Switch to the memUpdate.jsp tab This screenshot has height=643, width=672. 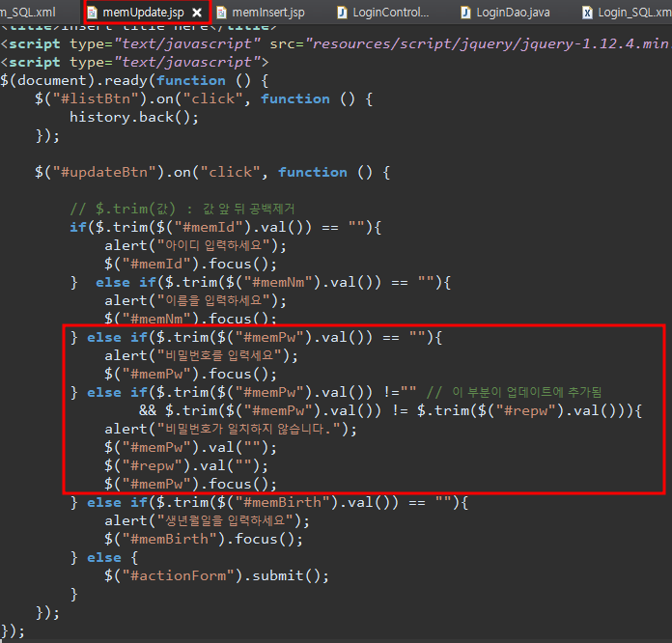click(143, 13)
